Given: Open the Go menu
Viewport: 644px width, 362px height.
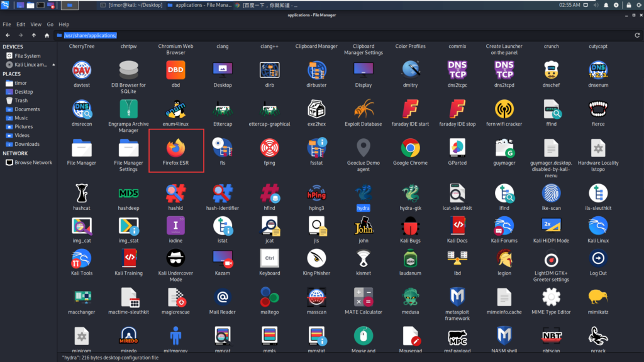Looking at the screenshot, I should [50, 25].
